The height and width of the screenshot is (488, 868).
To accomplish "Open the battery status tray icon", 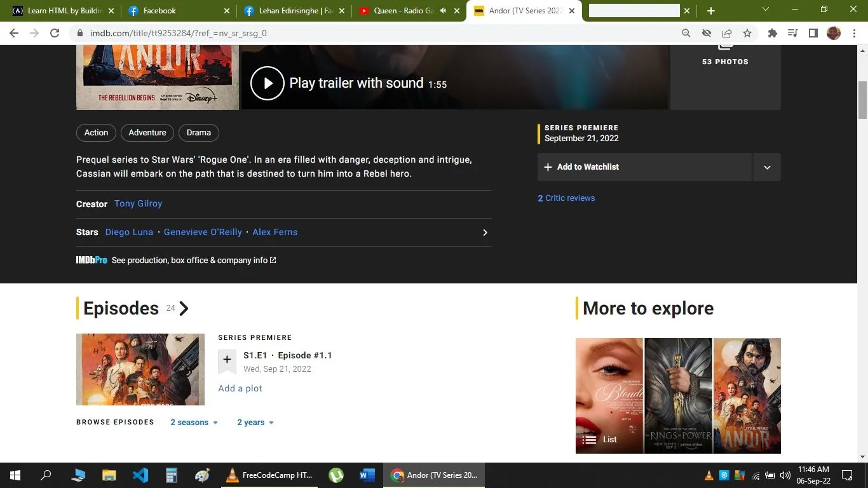I will point(770,475).
